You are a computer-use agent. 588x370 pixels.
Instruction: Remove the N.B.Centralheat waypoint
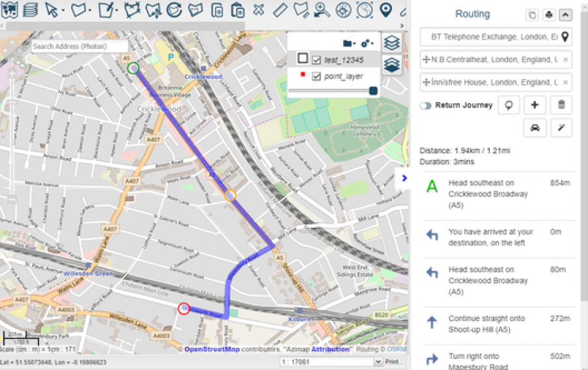566,59
